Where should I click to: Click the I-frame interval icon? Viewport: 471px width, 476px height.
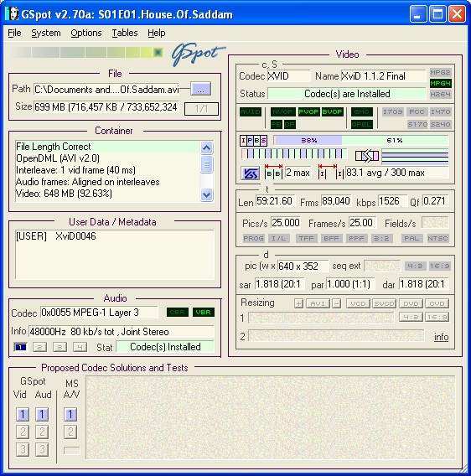point(331,172)
